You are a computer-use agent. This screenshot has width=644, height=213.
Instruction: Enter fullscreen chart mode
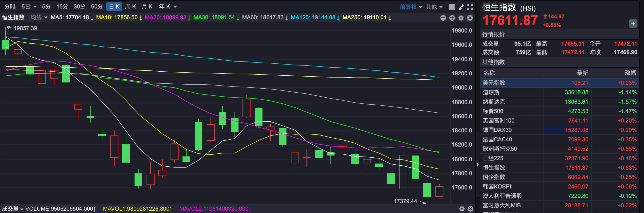point(470,7)
